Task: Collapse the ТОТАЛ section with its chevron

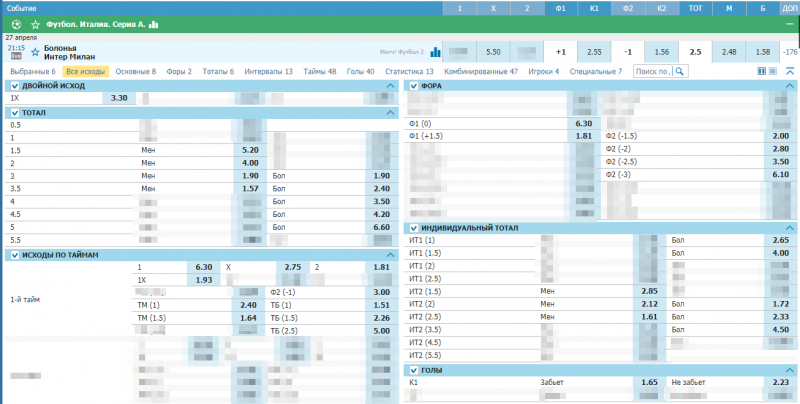Action: 390,113
